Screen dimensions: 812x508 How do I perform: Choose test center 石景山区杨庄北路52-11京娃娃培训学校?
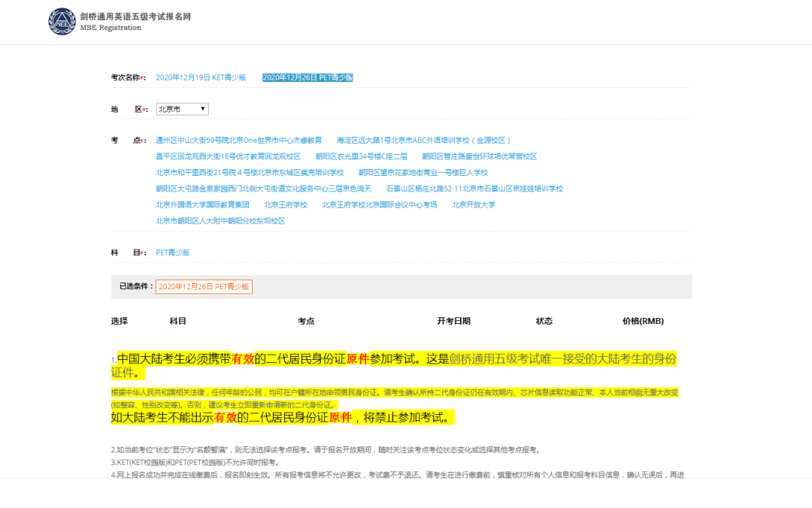coord(474,189)
